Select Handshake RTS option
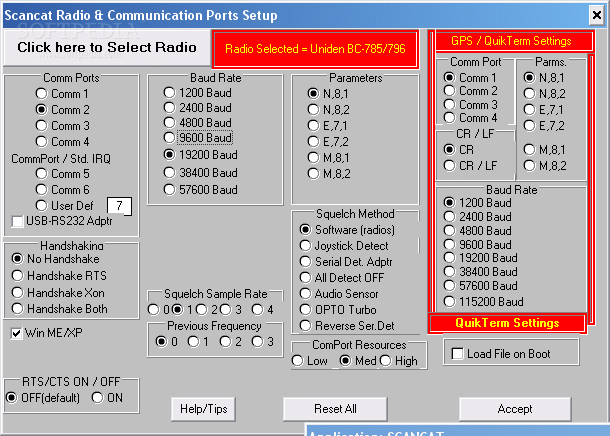Screen dimensions: 610x436 [59, 276]
